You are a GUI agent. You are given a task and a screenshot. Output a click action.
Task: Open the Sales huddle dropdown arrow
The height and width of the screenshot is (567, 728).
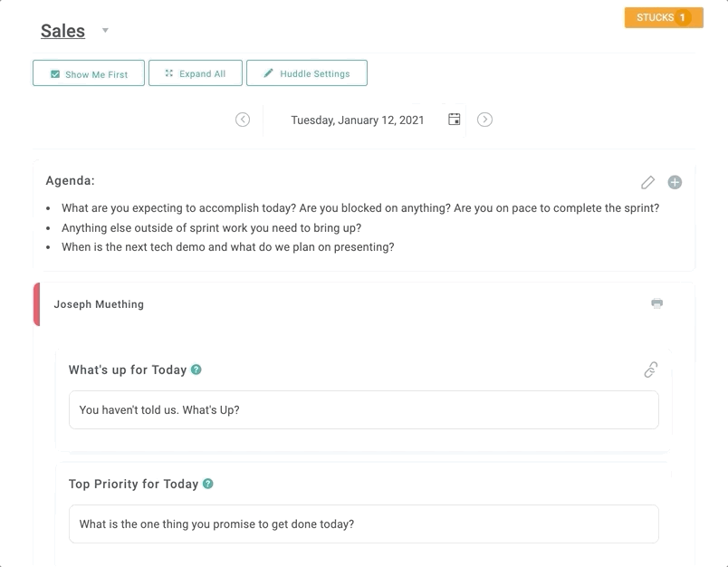pyautogui.click(x=105, y=31)
